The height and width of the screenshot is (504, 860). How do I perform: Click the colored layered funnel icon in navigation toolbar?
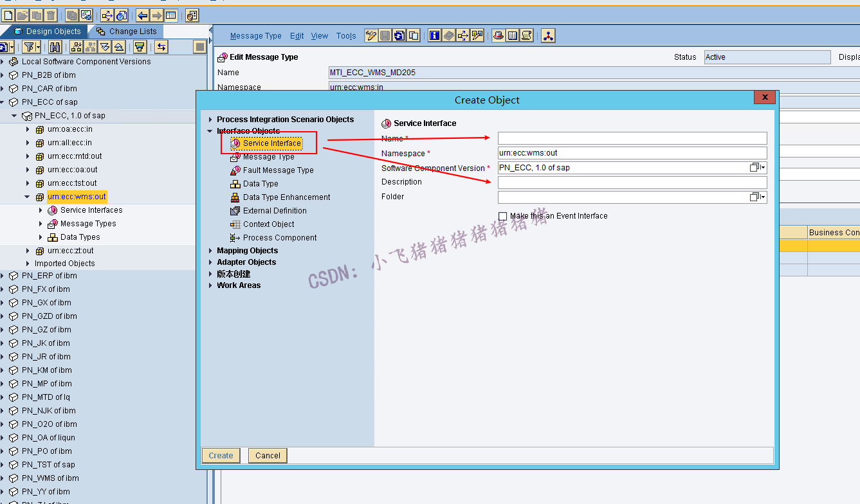click(140, 46)
